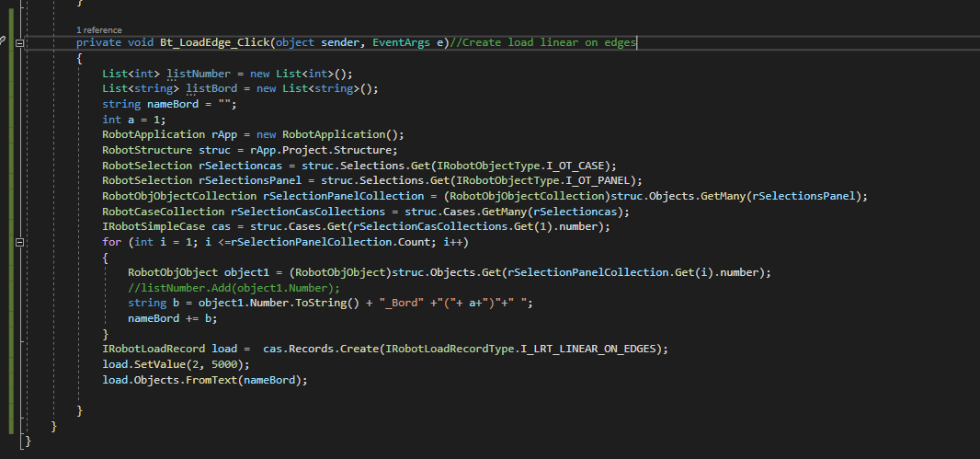Click the 'void' keyword
Screen dimensions: 980x459
tap(140, 42)
